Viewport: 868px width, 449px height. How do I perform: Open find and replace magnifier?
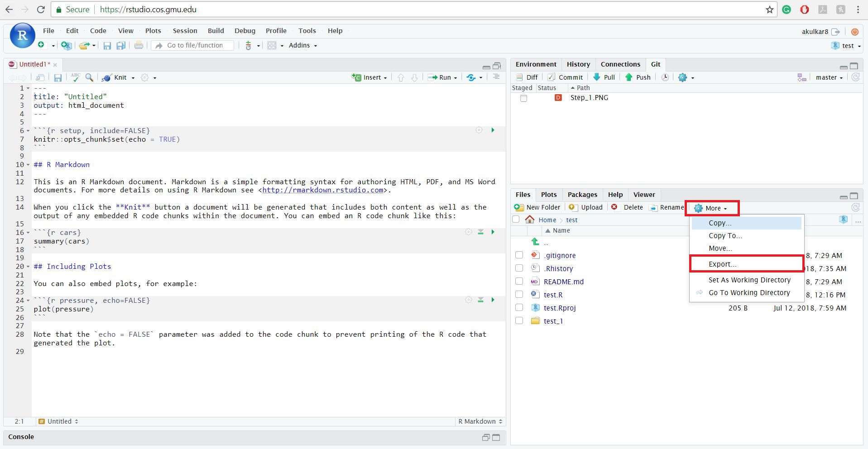(x=89, y=77)
